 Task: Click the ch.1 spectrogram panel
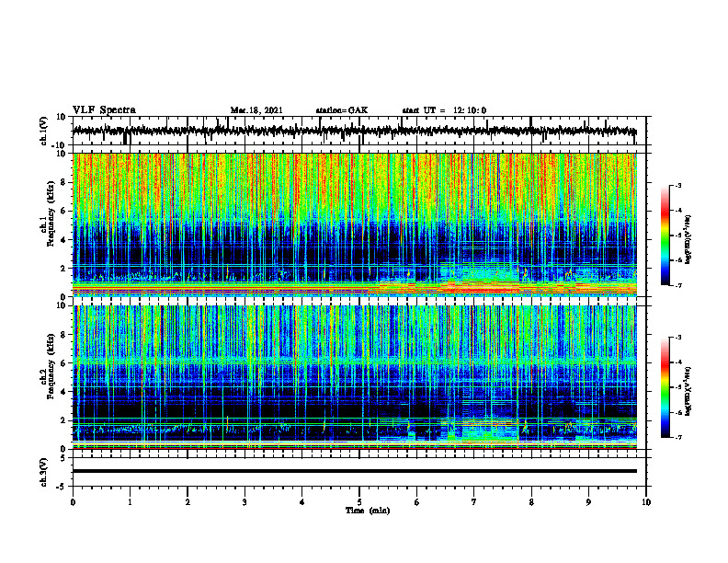coord(355,224)
